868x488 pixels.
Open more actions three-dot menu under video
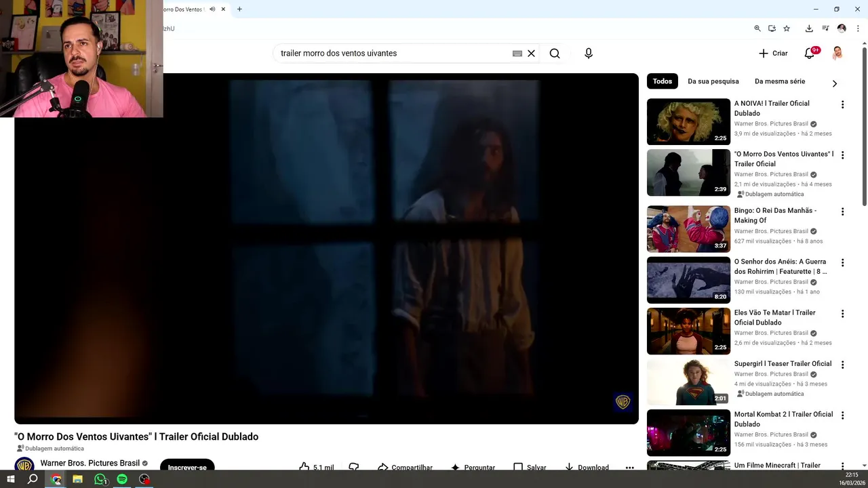pyautogui.click(x=629, y=467)
